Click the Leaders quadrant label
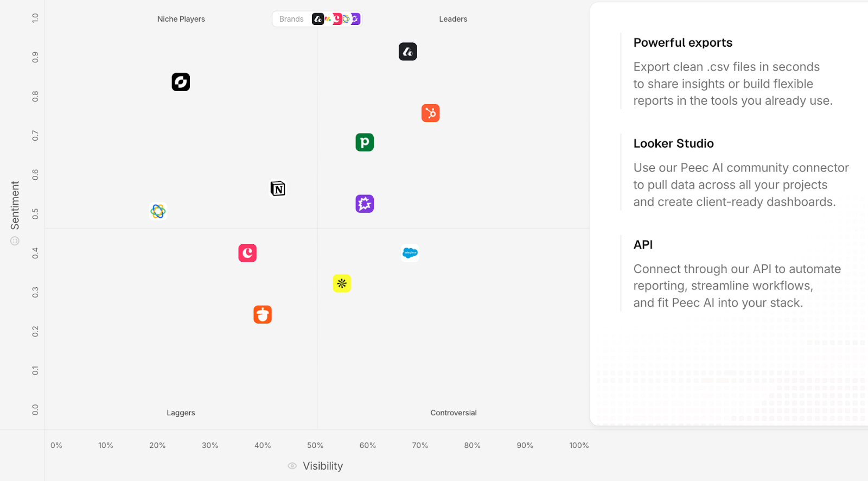The image size is (868, 481). (453, 19)
